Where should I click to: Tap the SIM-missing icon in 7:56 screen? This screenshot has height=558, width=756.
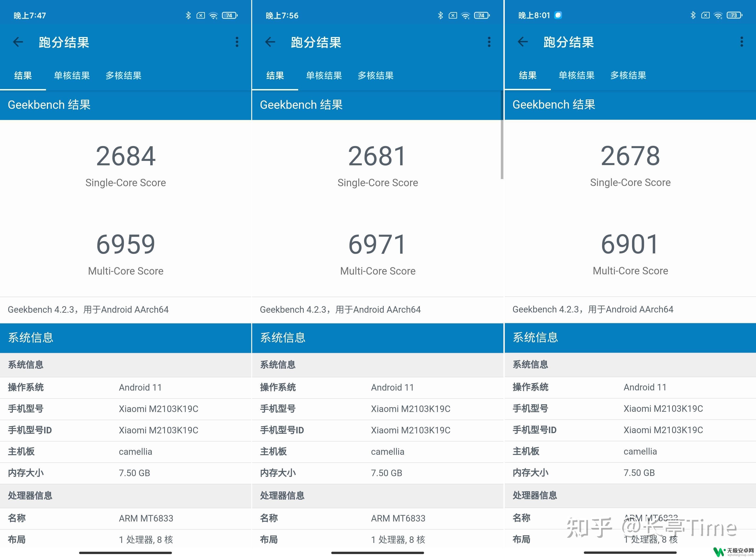point(453,15)
